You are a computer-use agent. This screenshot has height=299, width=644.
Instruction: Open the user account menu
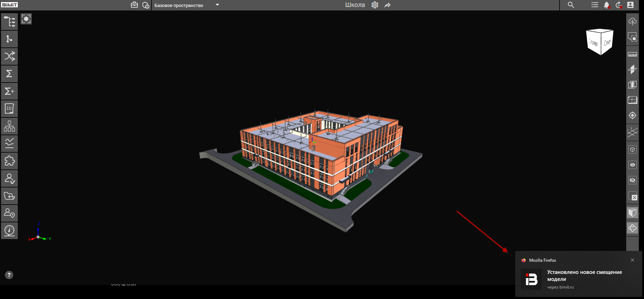point(630,5)
